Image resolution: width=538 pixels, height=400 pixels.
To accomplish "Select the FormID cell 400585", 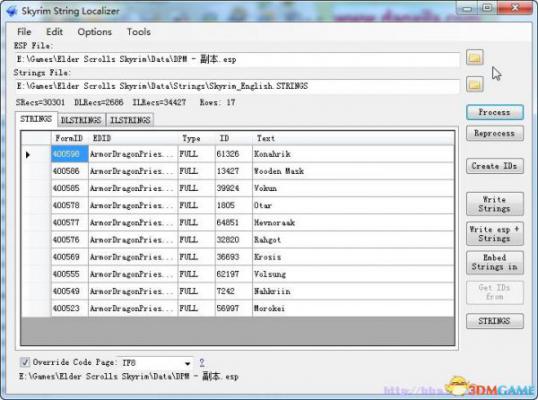I will (70, 188).
